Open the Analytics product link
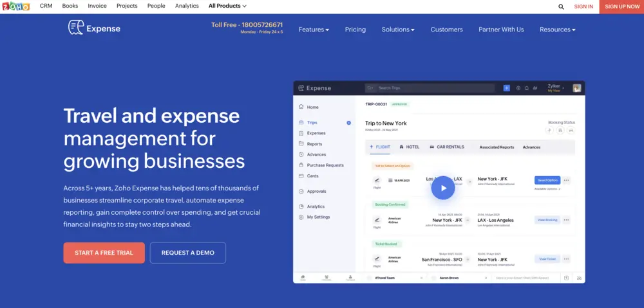The width and height of the screenshot is (644, 308). tap(187, 6)
